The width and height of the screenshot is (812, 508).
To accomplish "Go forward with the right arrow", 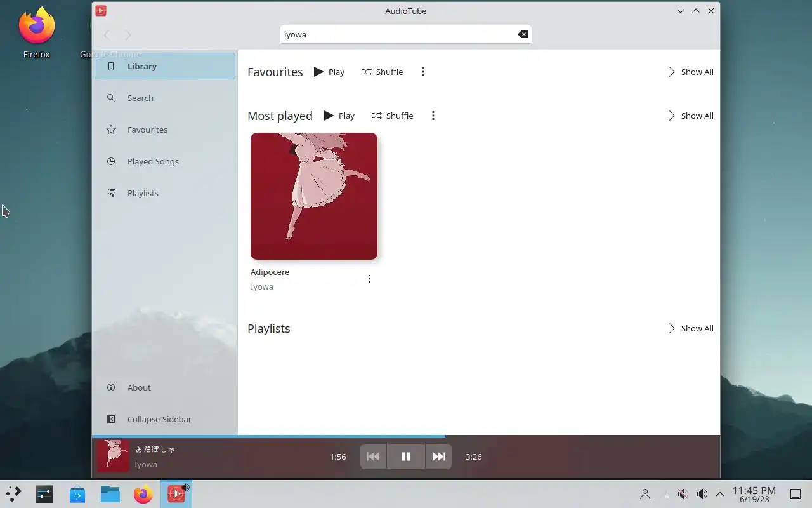I will click(128, 35).
